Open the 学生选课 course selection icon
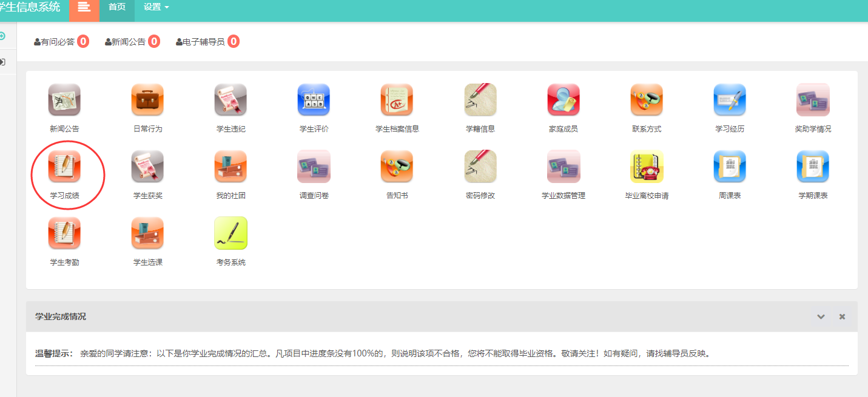868x397 pixels. (147, 233)
